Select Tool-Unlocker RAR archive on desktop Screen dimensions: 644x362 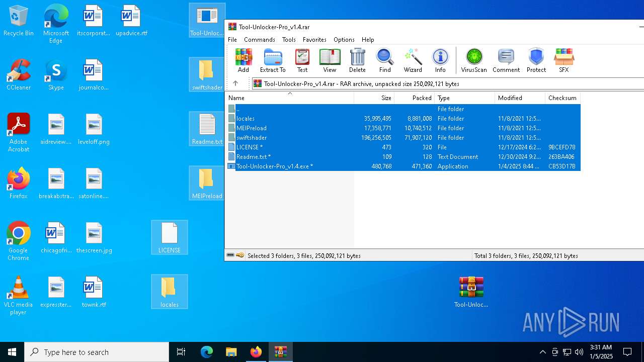click(471, 292)
